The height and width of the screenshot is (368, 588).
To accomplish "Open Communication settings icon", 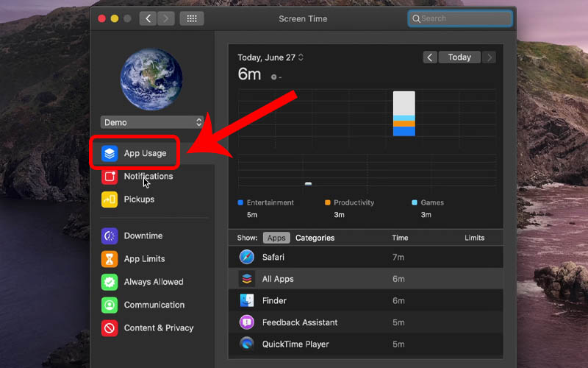I will point(110,305).
